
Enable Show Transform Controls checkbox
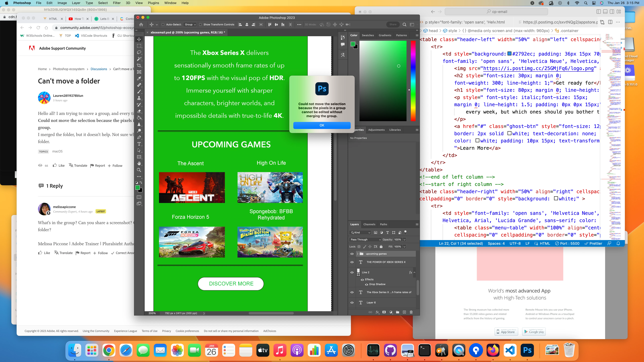200,25
